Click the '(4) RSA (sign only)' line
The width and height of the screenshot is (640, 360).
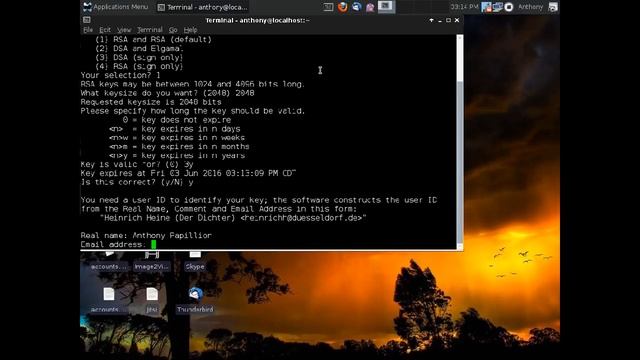(x=139, y=67)
